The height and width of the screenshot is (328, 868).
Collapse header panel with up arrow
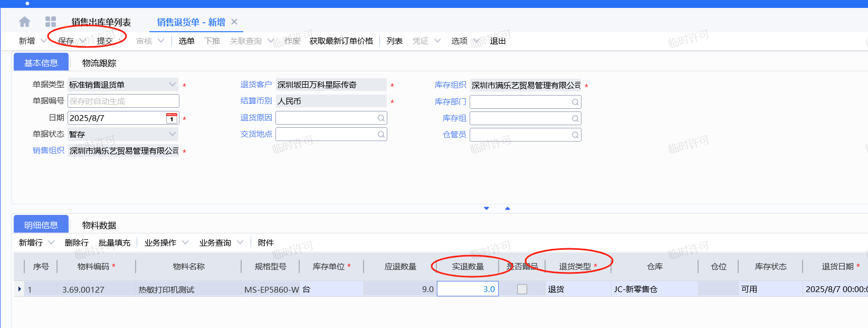click(508, 209)
